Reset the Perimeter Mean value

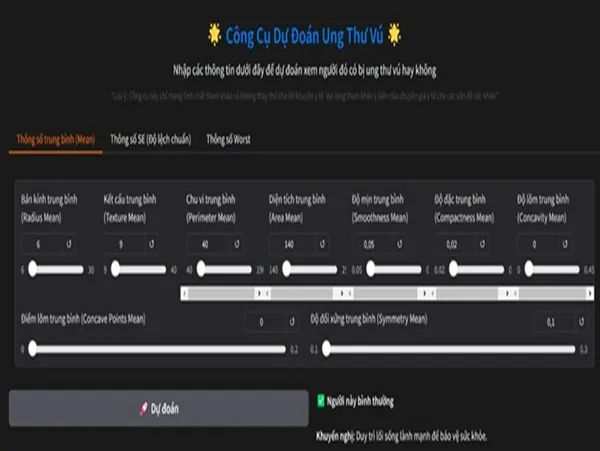[x=237, y=244]
